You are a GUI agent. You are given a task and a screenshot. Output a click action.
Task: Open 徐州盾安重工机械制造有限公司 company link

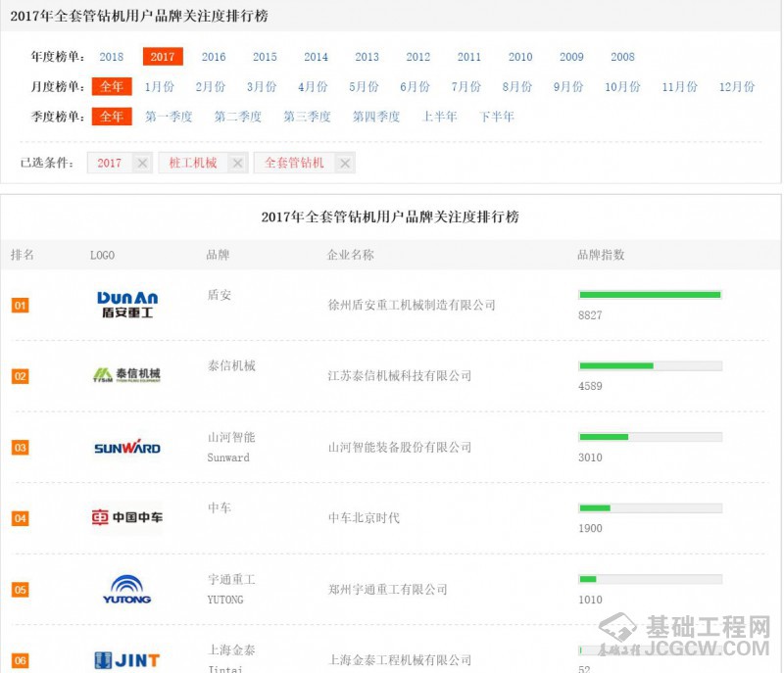click(412, 305)
